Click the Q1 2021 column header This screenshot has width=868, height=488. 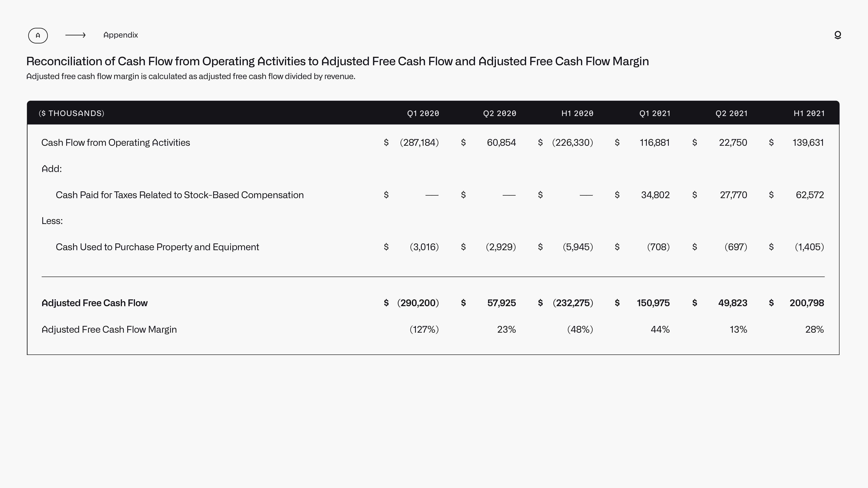pos(655,114)
